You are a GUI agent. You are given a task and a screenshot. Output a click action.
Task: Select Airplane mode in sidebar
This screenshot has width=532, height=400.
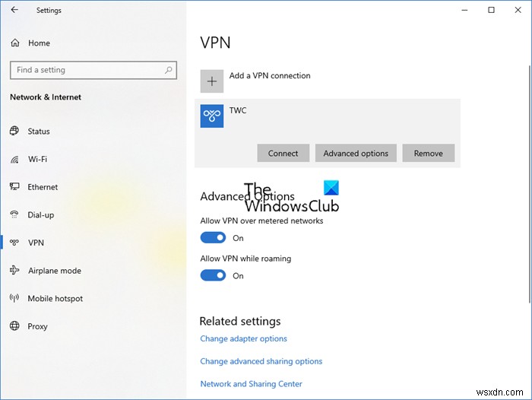point(55,271)
